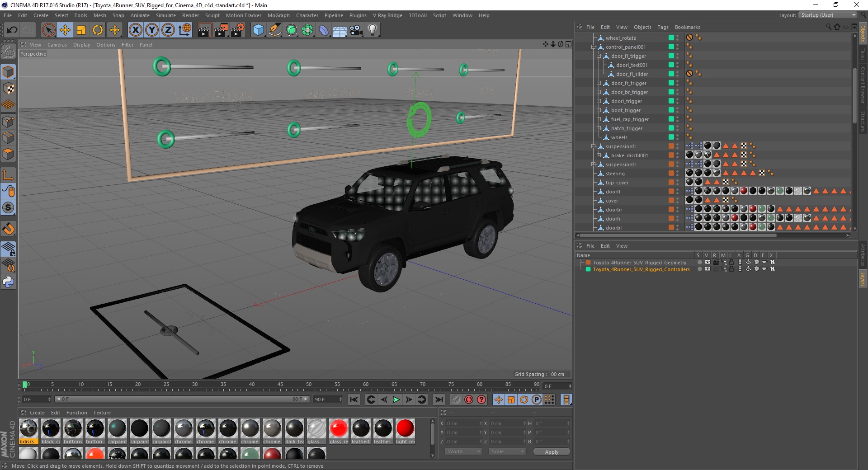Add a Floor environment object
This screenshot has height=470, width=868.
[340, 30]
